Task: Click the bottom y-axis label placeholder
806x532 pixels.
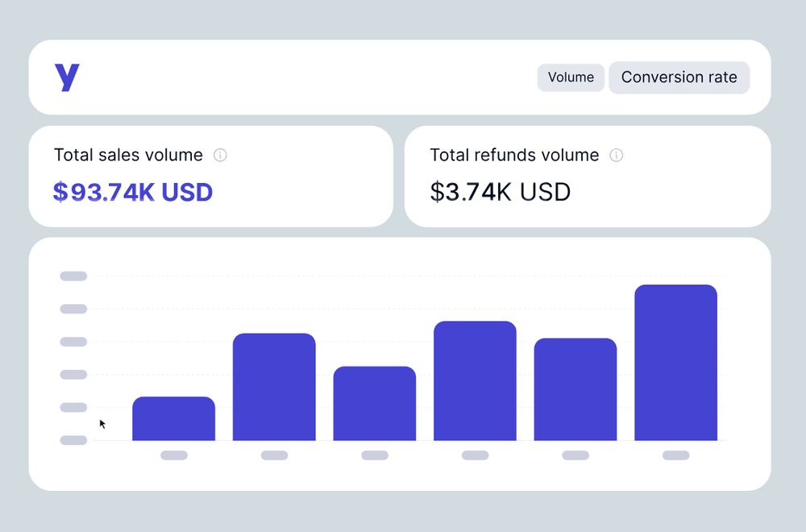Action: tap(73, 440)
